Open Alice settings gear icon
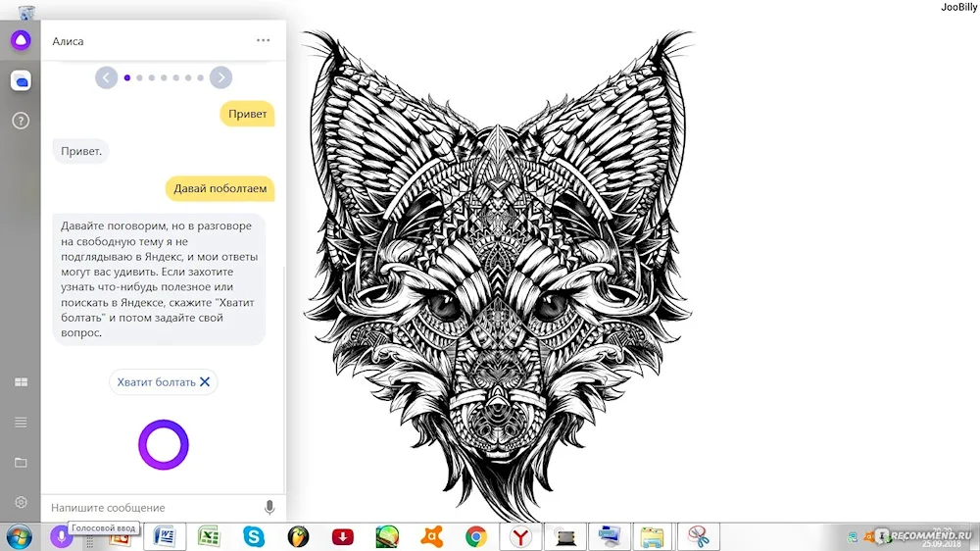980x551 pixels. 21,502
